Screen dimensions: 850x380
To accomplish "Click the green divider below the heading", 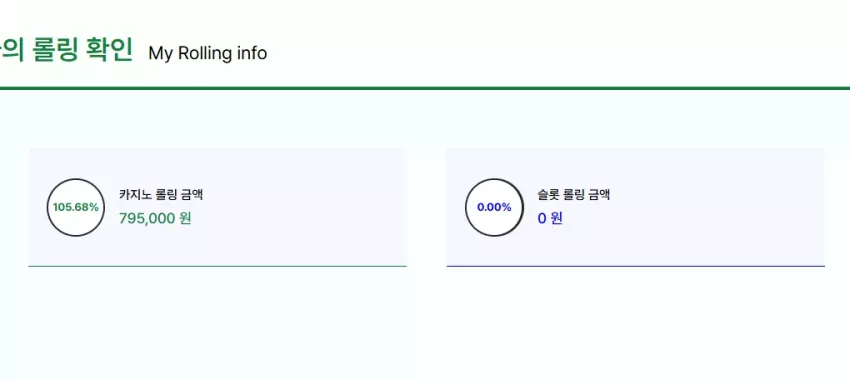I will pyautogui.click(x=425, y=88).
